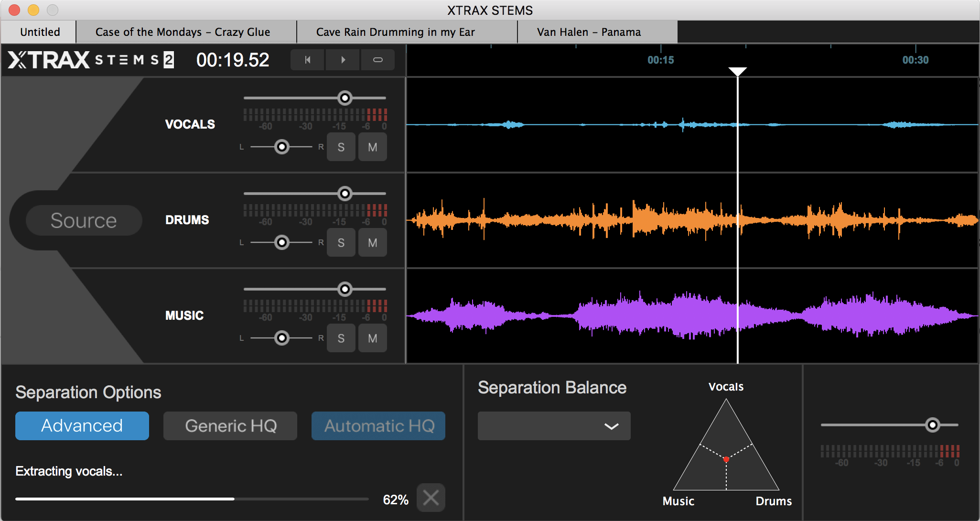Click the purple music waveform
The width and height of the screenshot is (980, 521).
coord(692,315)
